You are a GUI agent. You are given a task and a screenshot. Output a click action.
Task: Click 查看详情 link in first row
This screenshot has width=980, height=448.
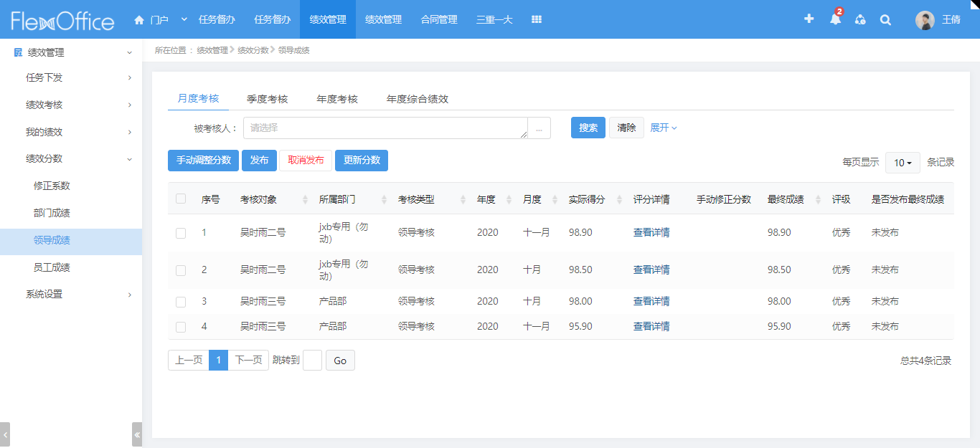651,232
